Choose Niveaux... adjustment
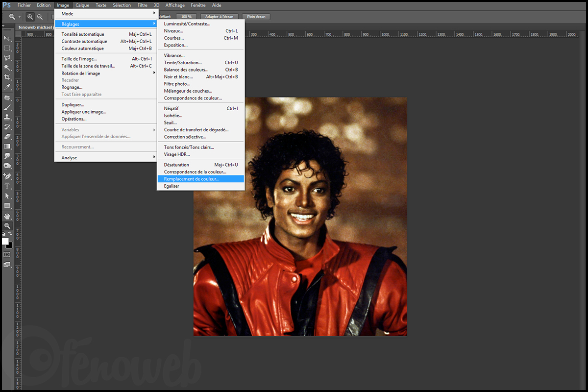The image size is (588, 392). click(200, 31)
